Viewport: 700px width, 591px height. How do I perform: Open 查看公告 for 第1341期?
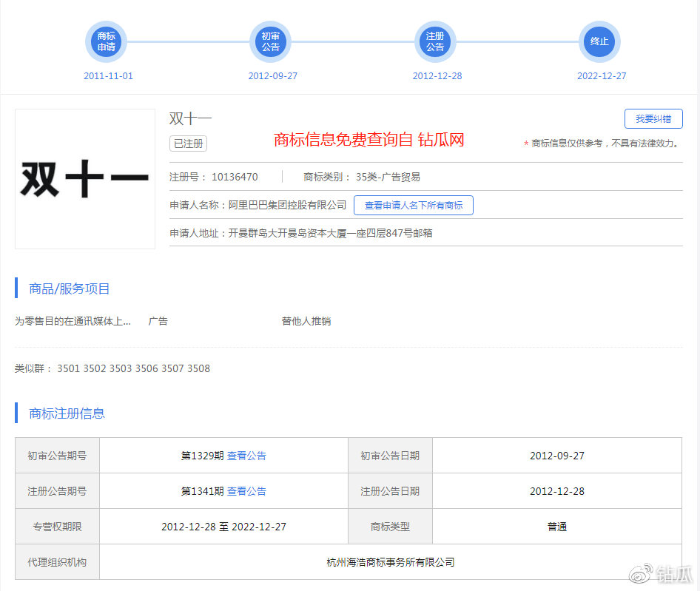246,491
